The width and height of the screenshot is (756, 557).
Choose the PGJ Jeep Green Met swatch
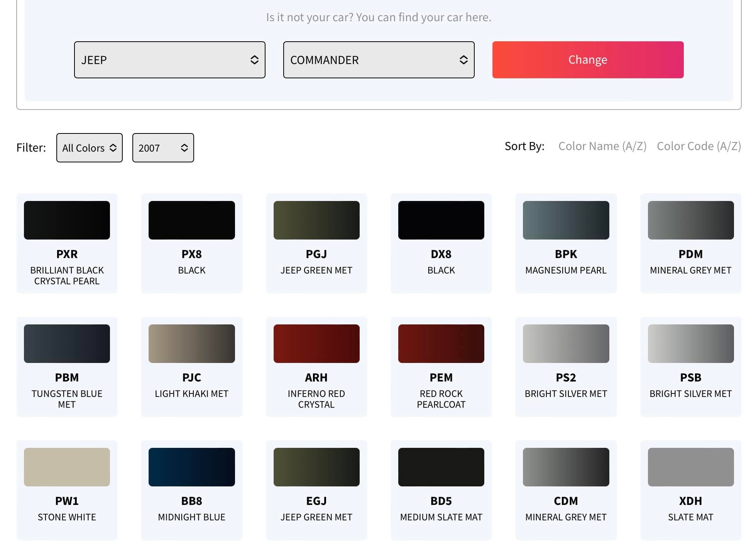316,220
